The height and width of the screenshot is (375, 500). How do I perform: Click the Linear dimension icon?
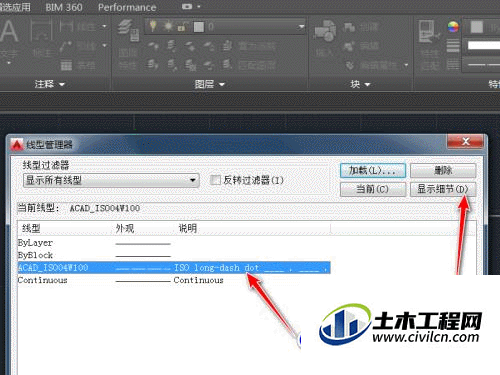click(66, 26)
